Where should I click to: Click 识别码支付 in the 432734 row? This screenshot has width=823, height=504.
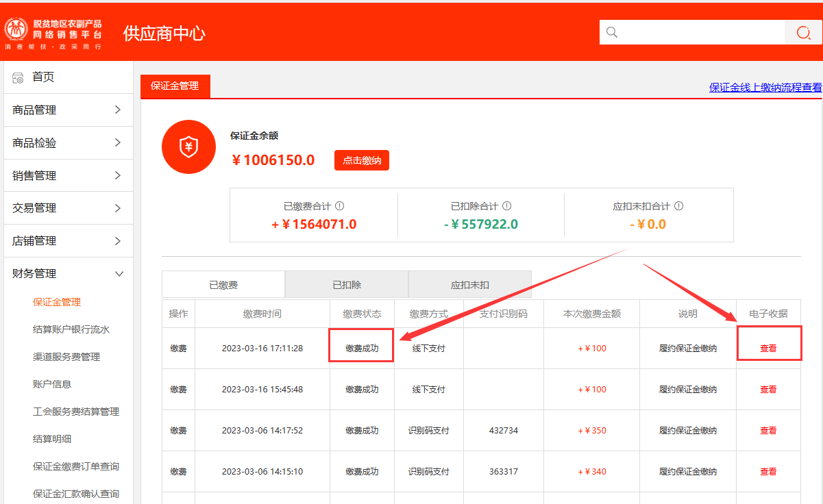pyautogui.click(x=429, y=431)
